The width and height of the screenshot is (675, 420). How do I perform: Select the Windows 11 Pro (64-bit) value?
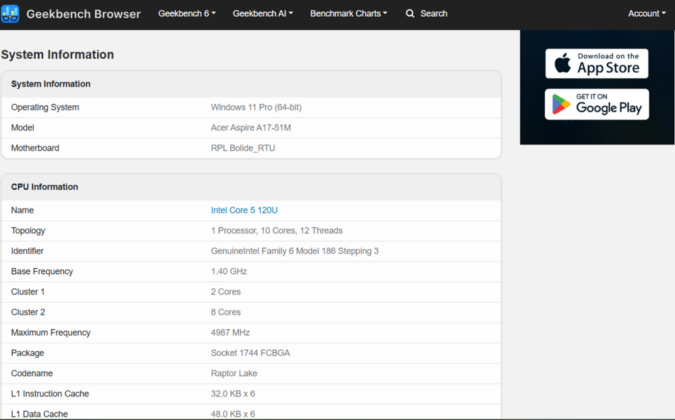click(256, 107)
